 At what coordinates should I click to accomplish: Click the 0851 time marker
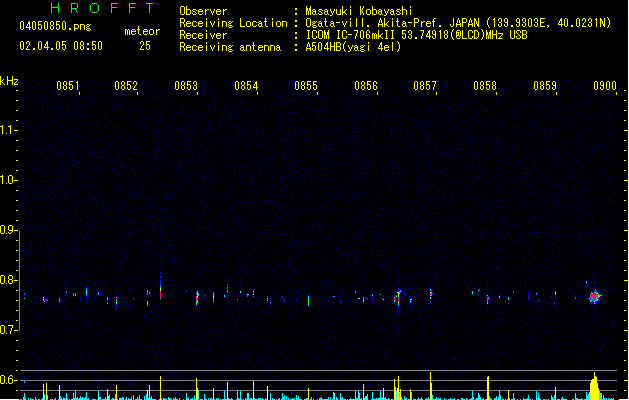tap(68, 86)
